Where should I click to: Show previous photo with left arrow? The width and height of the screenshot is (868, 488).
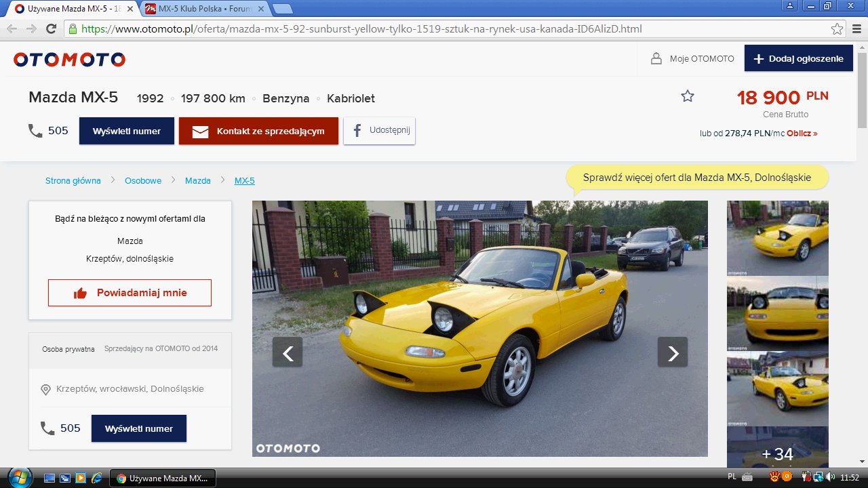[x=288, y=352]
